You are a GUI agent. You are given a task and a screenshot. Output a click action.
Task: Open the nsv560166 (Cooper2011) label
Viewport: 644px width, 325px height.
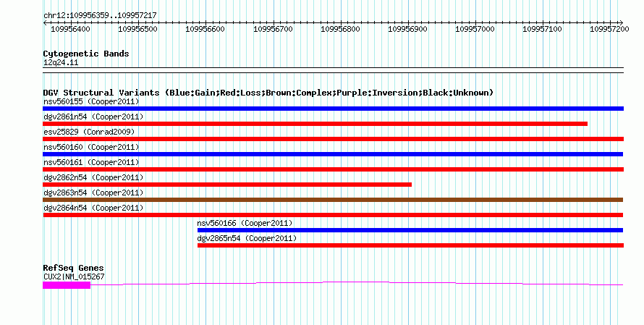point(245,223)
